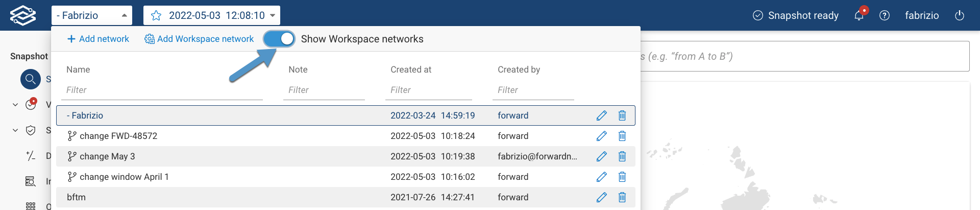Click the Name filter input field
980x210 pixels.
(163, 90)
